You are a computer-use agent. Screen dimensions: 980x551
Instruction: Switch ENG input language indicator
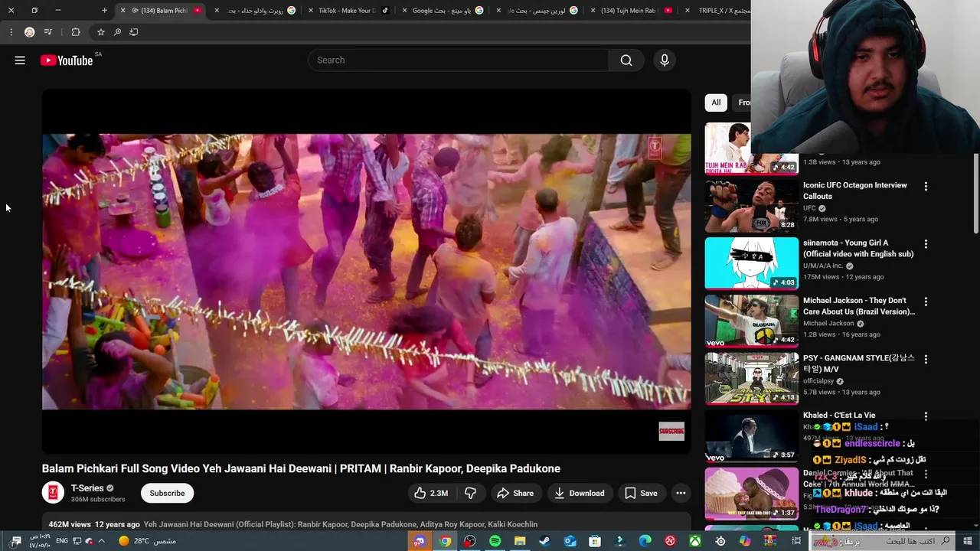(x=62, y=541)
